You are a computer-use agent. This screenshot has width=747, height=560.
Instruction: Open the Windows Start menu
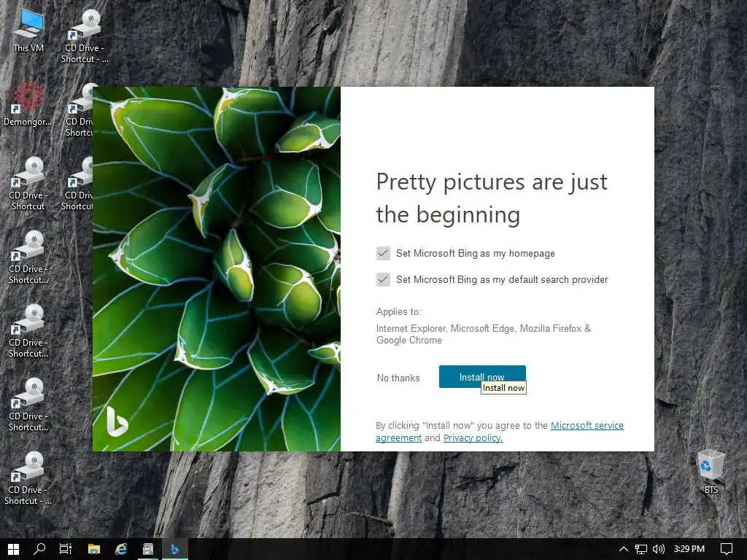click(13, 549)
